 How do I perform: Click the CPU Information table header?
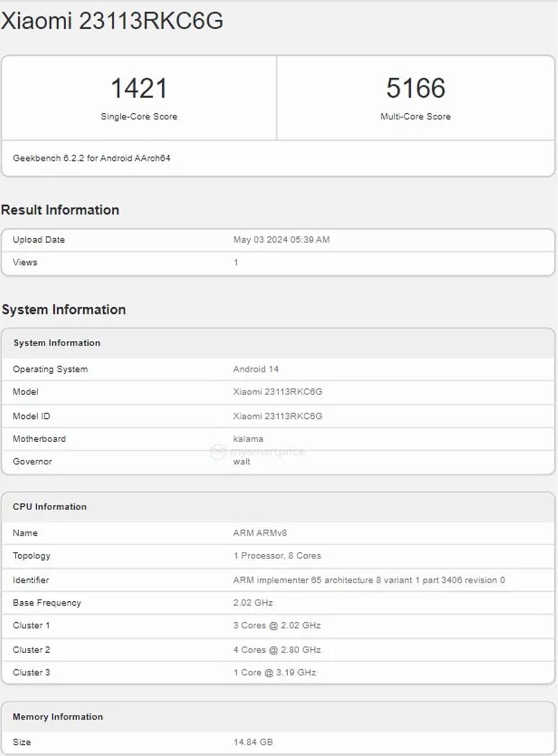[x=50, y=507]
